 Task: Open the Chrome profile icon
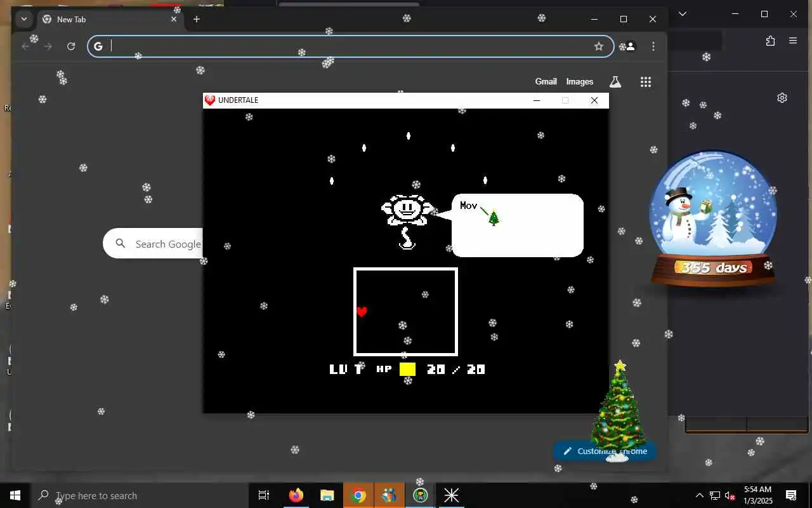630,46
